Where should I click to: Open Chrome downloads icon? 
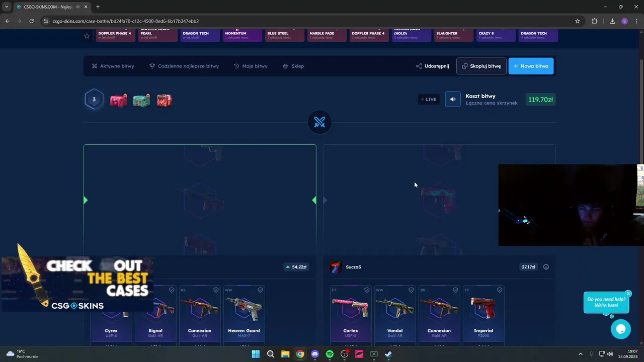612,21
